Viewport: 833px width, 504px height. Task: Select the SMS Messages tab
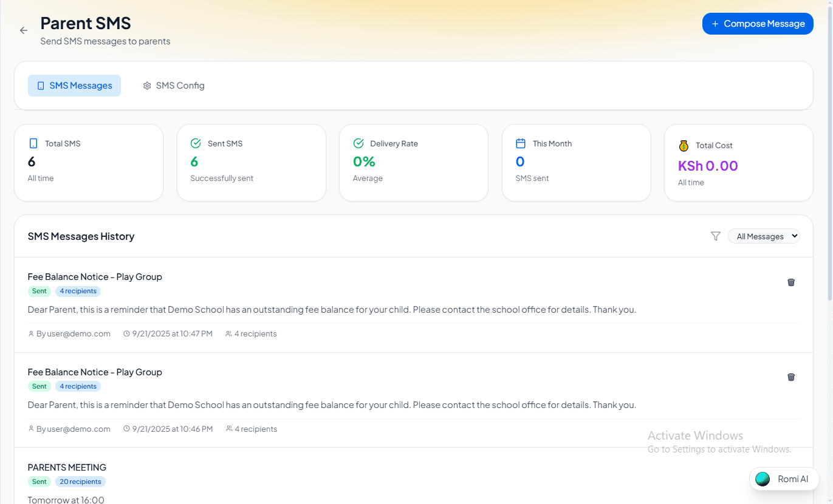74,86
